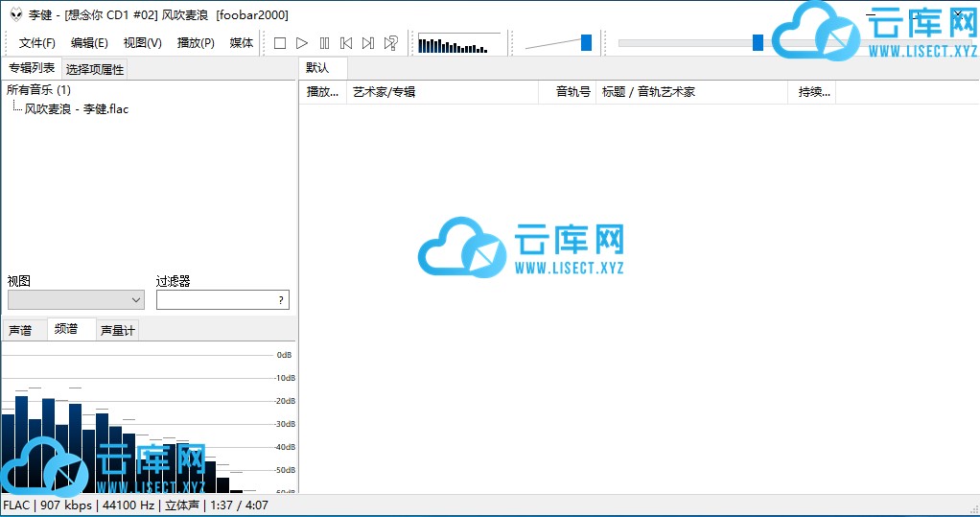Pause the current track
980x517 pixels.
coord(324,43)
